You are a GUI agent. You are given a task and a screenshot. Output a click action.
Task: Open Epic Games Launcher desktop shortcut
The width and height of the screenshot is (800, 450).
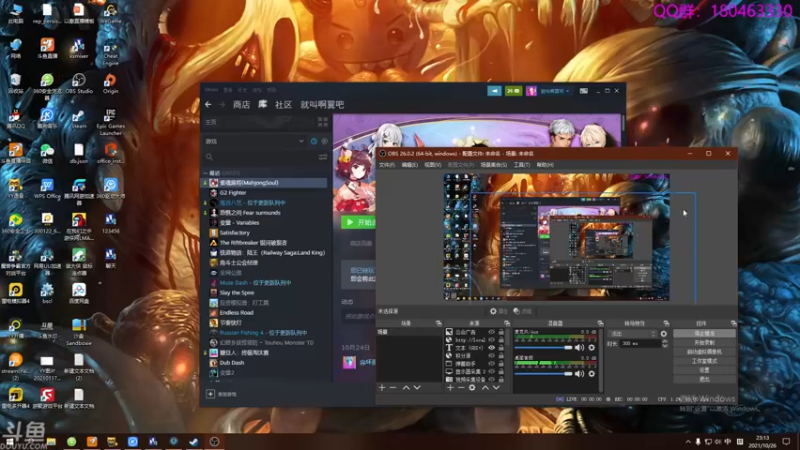(x=110, y=122)
